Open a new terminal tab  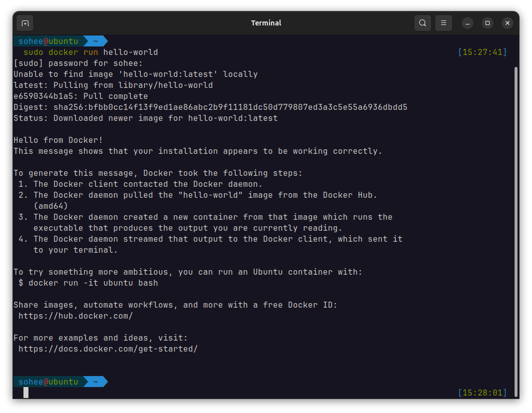[x=25, y=23]
